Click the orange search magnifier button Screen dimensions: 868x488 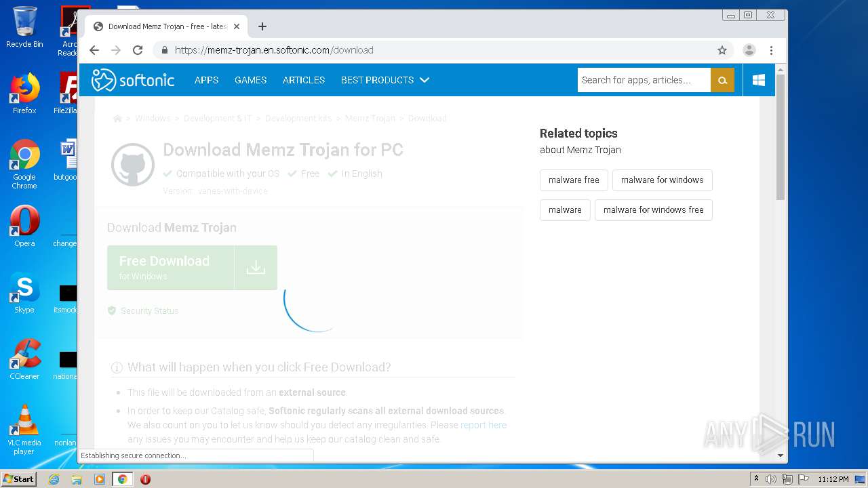click(722, 80)
